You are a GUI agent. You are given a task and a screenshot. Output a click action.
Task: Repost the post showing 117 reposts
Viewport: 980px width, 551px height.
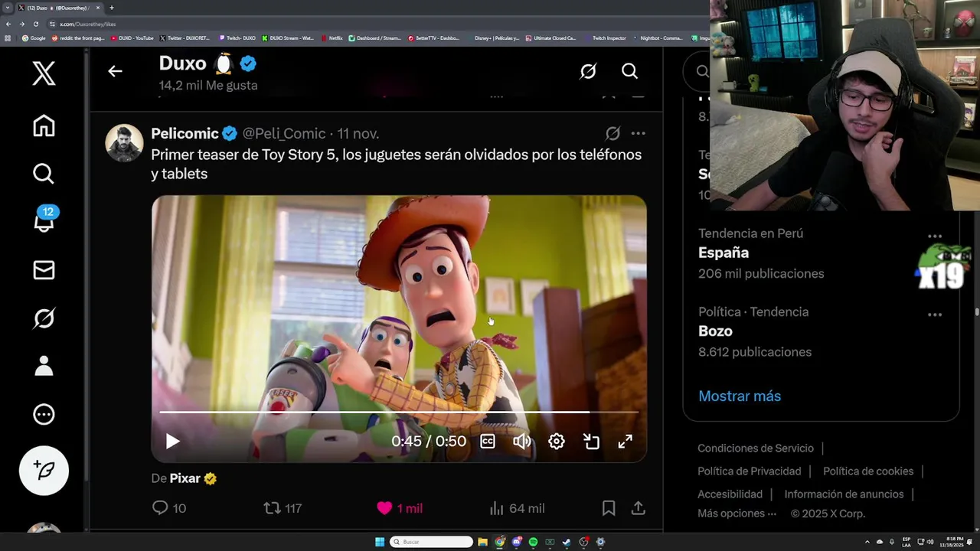283,508
